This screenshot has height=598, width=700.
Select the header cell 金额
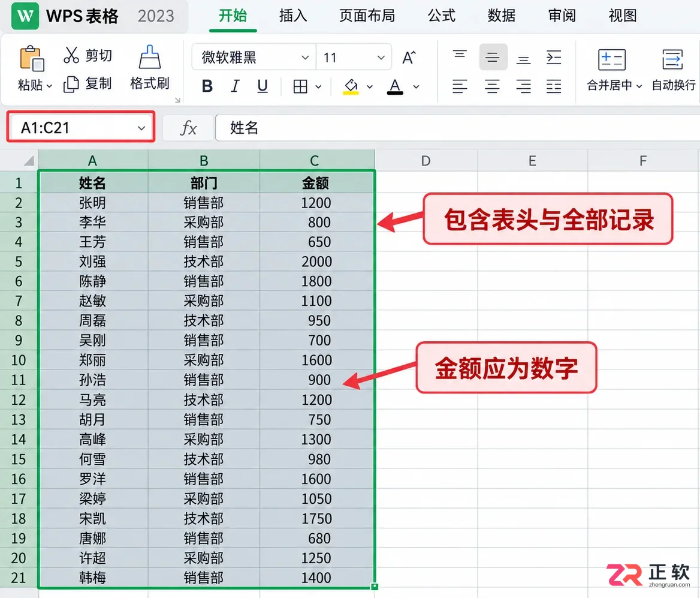click(x=316, y=183)
